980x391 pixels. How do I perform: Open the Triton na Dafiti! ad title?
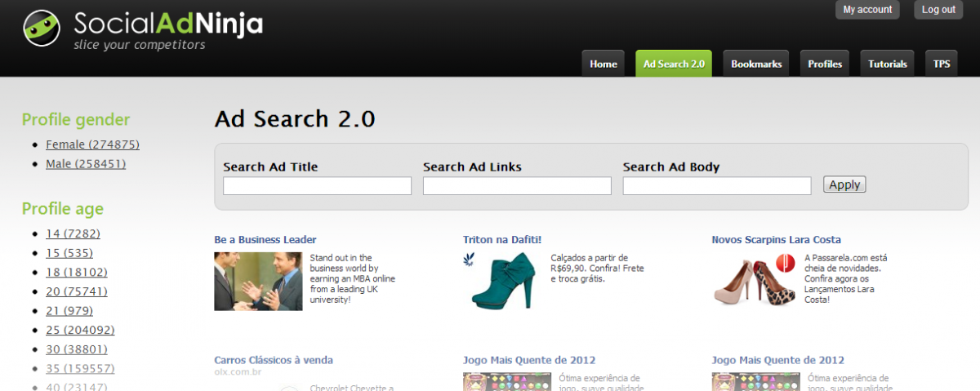coord(502,240)
